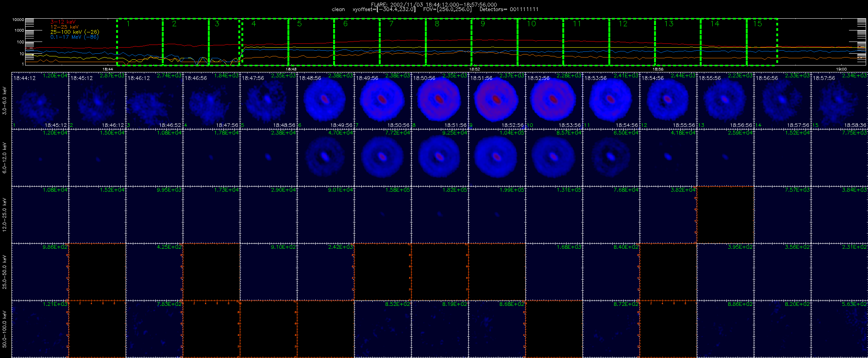Image resolution: width=868 pixels, height=358 pixels.
Task: Open the 50.0-100.0 keV image with peak 7.83E+02
Action: point(154,329)
